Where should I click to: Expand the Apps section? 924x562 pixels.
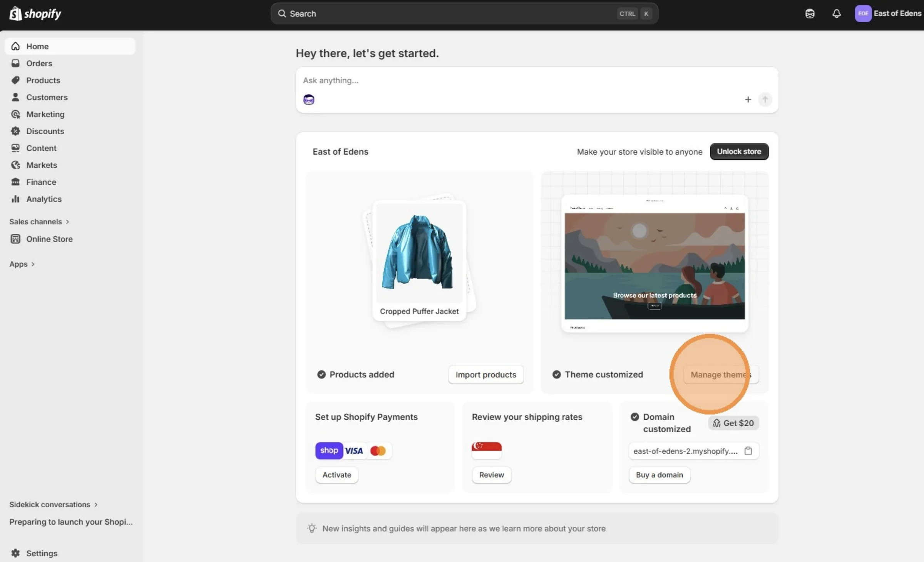(22, 264)
